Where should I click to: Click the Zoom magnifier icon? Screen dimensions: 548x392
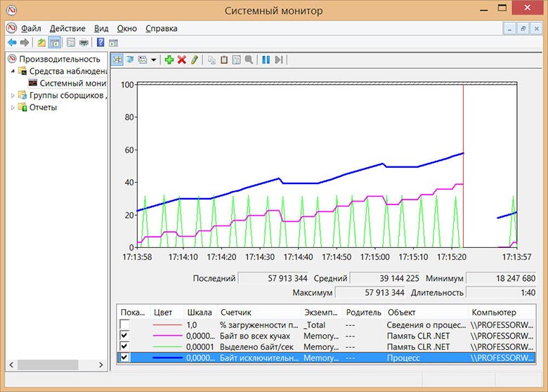tap(249, 60)
